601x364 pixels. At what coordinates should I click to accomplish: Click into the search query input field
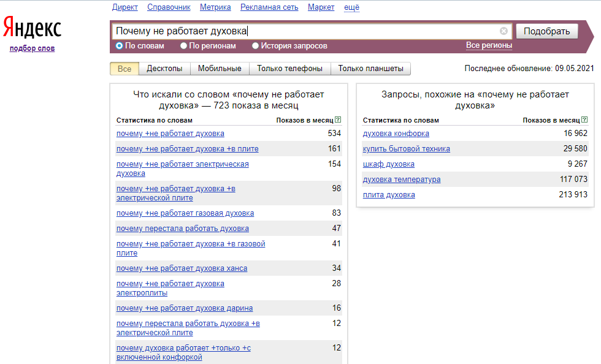(x=307, y=31)
